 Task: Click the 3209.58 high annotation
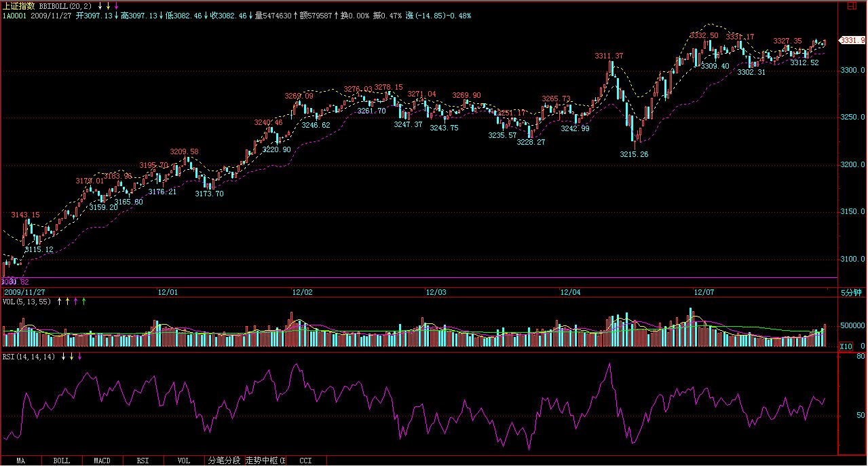(x=185, y=151)
